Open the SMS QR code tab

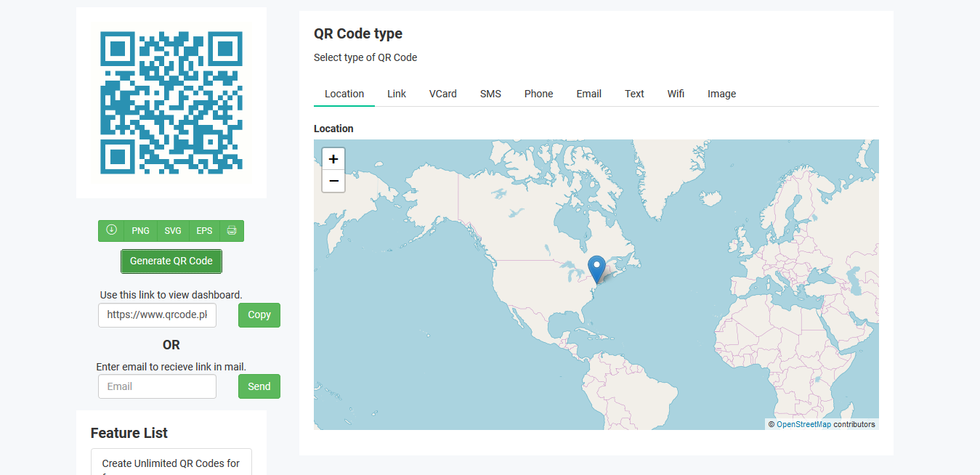[x=490, y=93]
